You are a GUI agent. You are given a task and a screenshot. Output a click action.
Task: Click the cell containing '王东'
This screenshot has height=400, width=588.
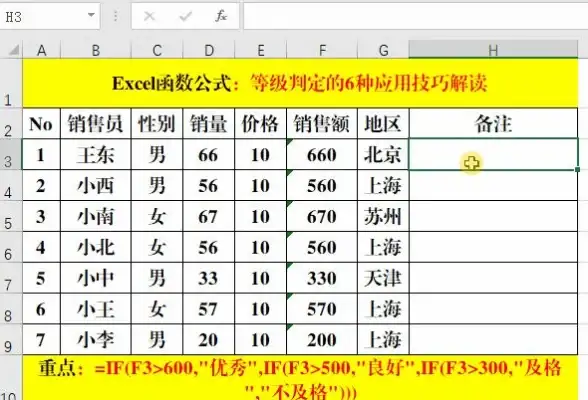96,154
